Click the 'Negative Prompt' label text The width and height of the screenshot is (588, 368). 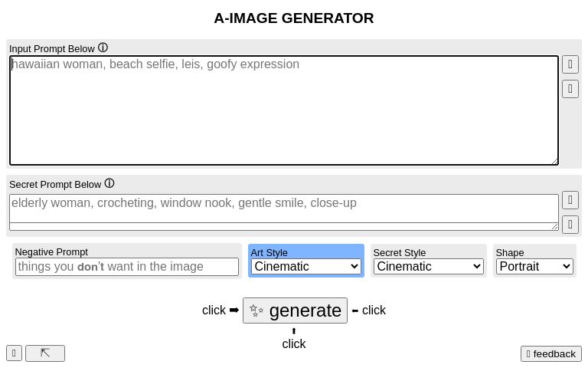tap(51, 252)
